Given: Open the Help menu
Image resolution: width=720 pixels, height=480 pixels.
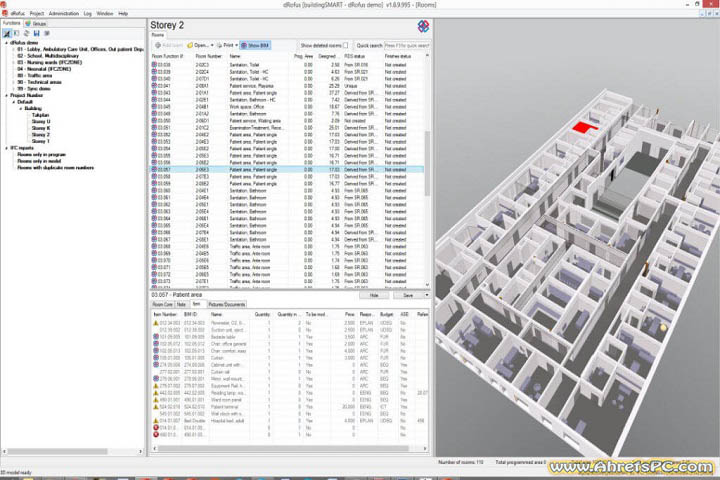Looking at the screenshot, I should click(123, 14).
